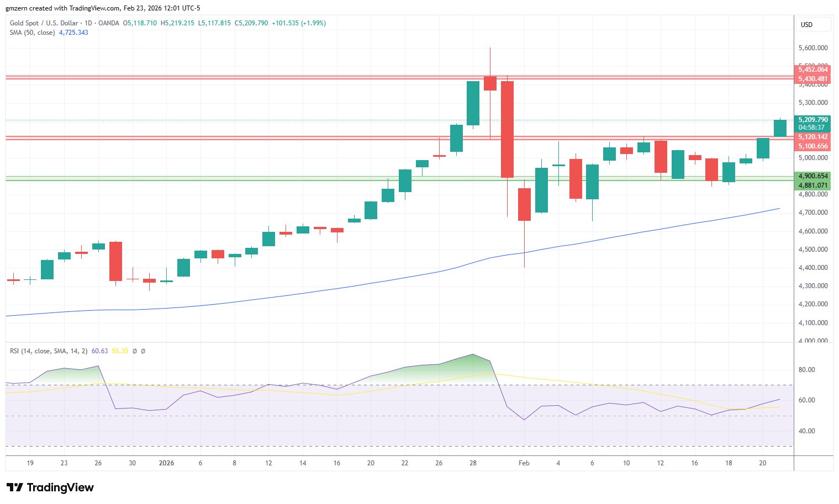Click the 18 date label on the time axis
Viewport: 839px width, 504px height.
click(x=729, y=463)
